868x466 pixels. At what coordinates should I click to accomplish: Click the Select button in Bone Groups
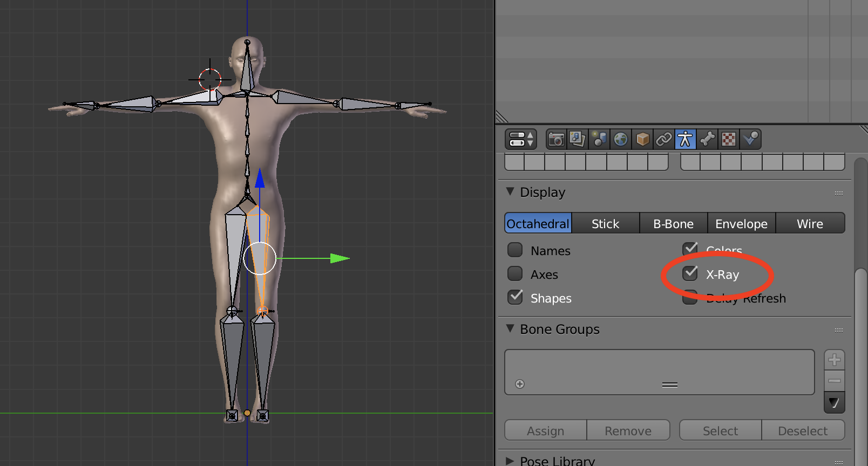click(x=721, y=430)
